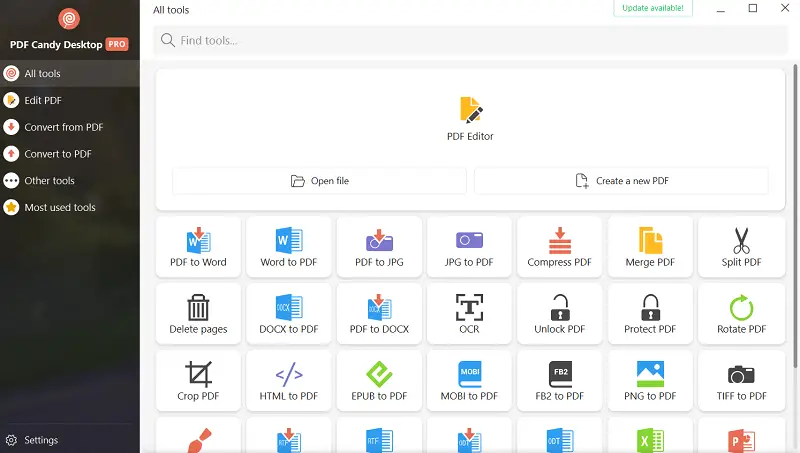Viewport: 800px width, 453px height.
Task: Show Other tools category
Action: [70, 181]
